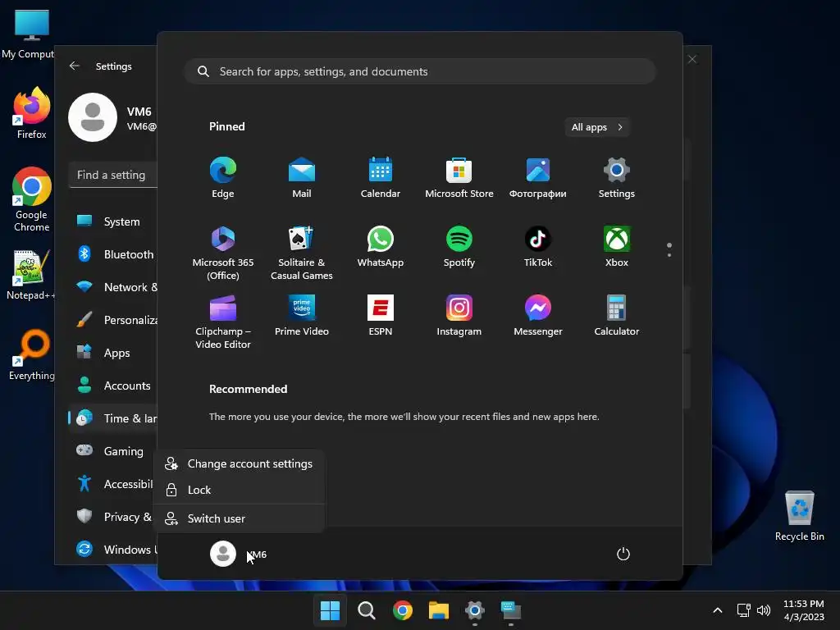
Task: Go to next pinned apps page dots
Action: point(669,249)
